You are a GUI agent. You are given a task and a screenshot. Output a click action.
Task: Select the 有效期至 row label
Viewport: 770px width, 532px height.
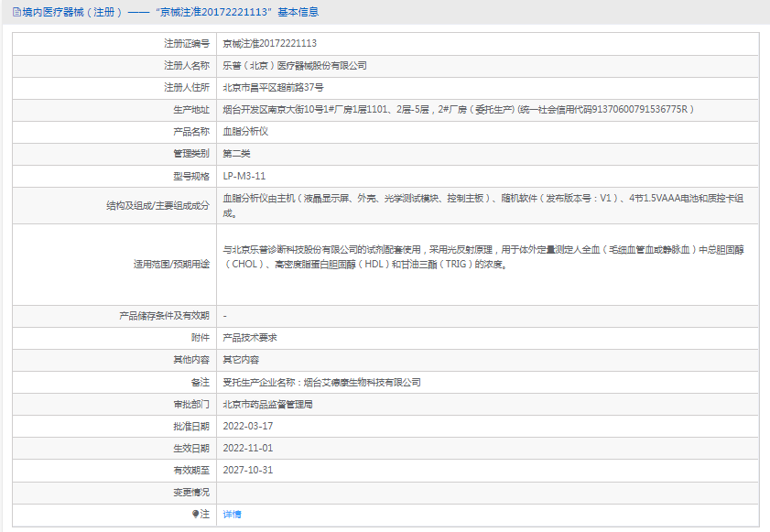[x=191, y=470]
